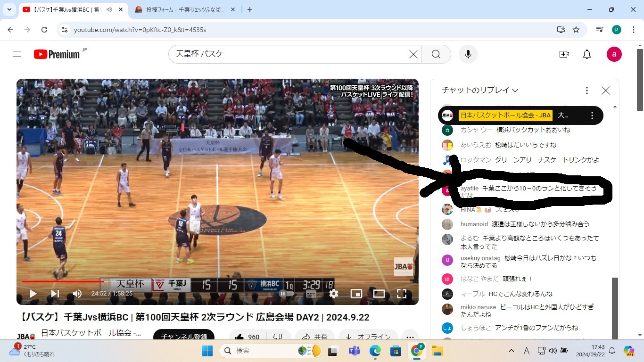Image resolution: width=644 pixels, height=362 pixels.
Task: Clear the search box with the X
Action: pos(413,54)
